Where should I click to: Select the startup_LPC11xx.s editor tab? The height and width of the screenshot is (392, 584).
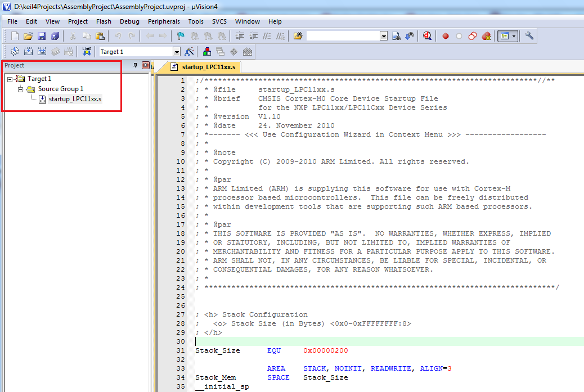pos(203,67)
